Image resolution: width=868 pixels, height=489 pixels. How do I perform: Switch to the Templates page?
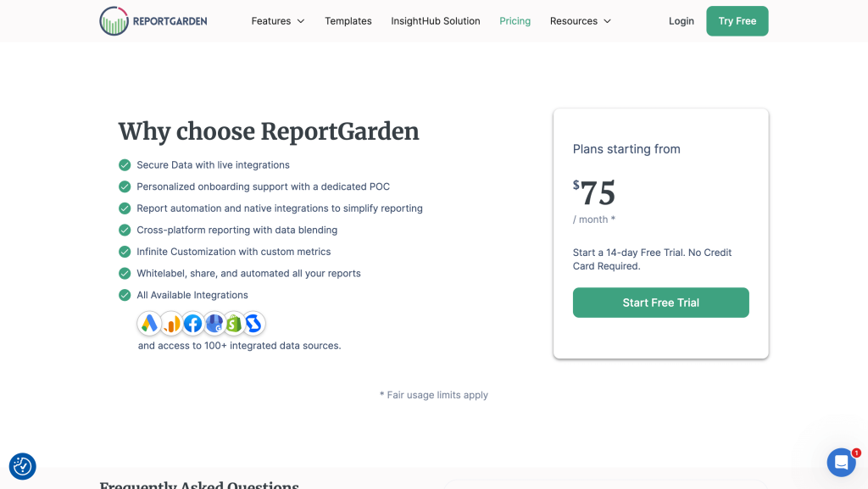click(x=348, y=20)
